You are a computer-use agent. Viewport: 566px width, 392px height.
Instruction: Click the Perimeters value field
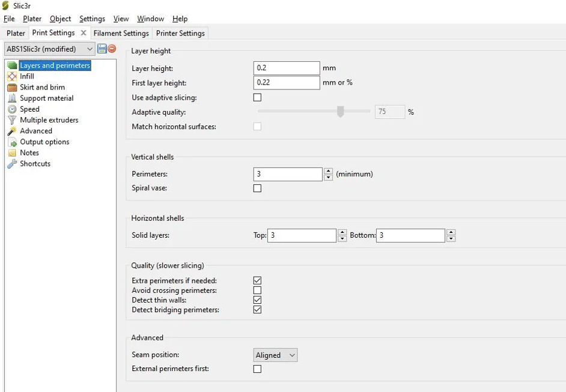pyautogui.click(x=288, y=174)
